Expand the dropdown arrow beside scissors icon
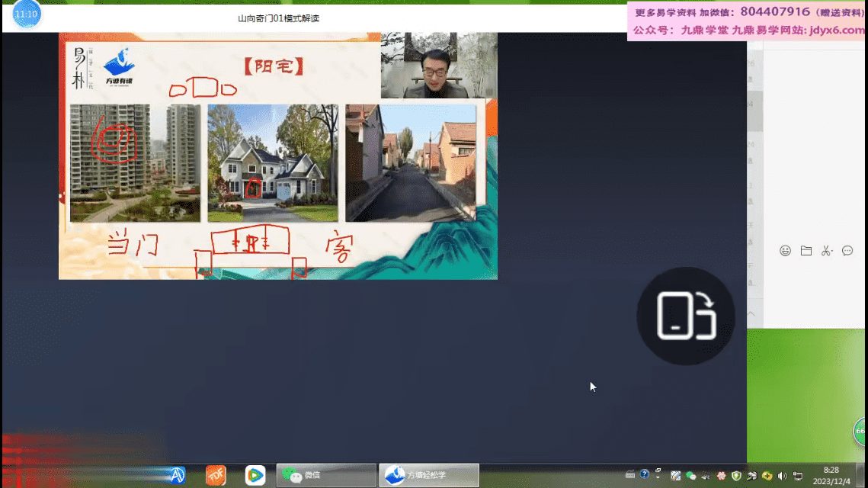868x488 pixels. 834,251
